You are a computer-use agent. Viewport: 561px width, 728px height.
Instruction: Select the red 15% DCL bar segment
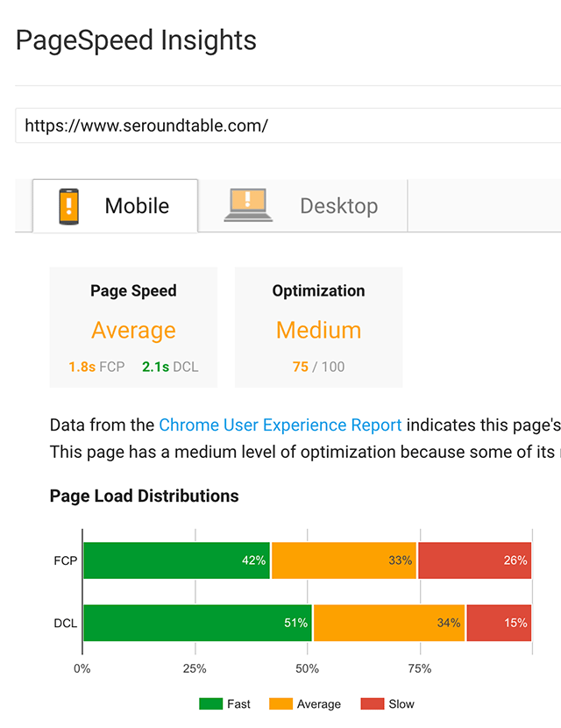pyautogui.click(x=499, y=623)
